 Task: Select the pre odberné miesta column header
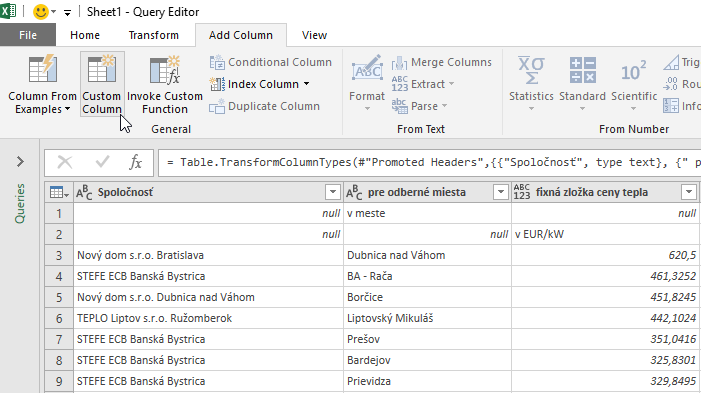click(427, 192)
